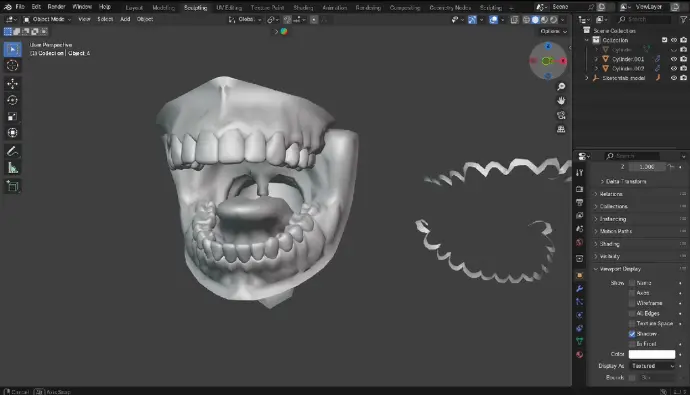690x395 pixels.
Task: Open the Output properties tab
Action: pos(580,202)
